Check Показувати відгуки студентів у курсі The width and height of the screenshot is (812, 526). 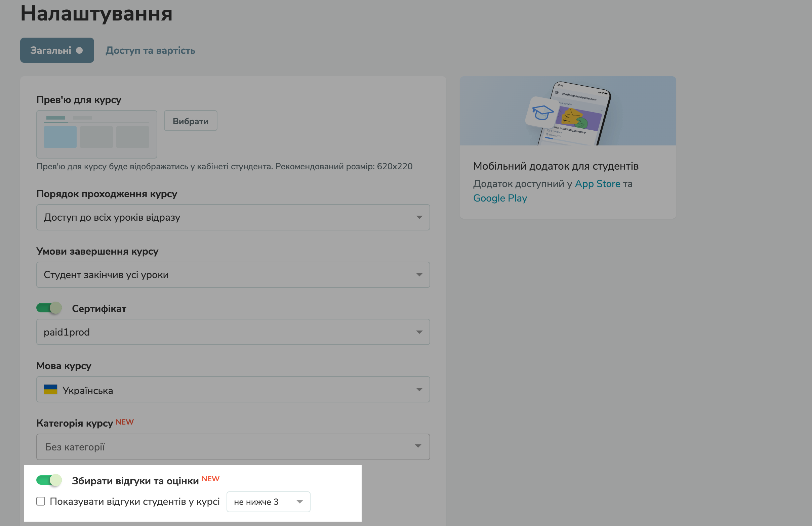click(x=41, y=501)
